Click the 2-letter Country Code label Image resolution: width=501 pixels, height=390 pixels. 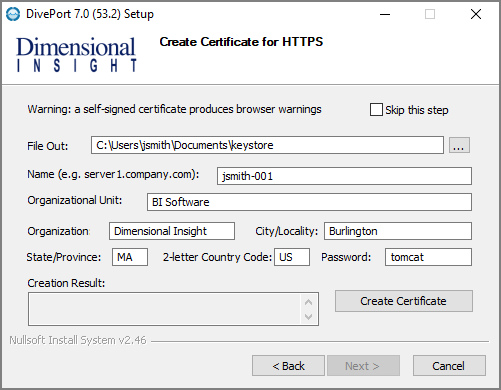pos(217,257)
